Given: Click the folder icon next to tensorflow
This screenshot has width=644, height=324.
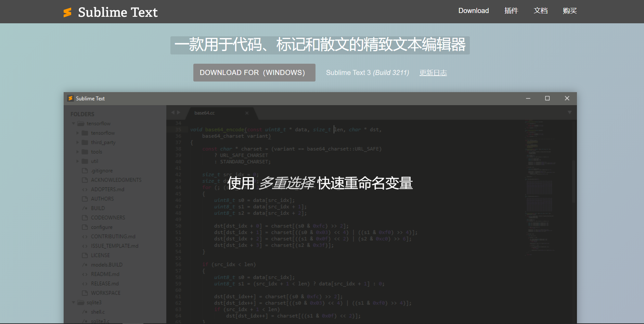Looking at the screenshot, I should tap(80, 123).
